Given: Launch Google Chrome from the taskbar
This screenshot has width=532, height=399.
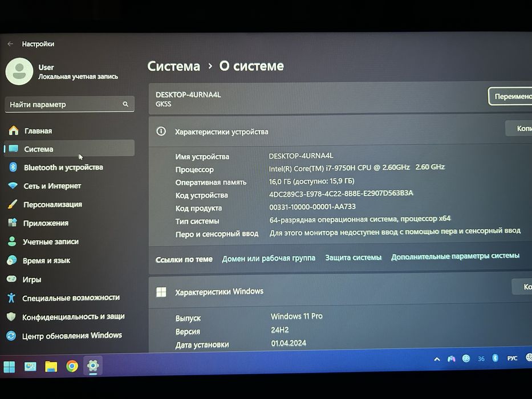Looking at the screenshot, I should point(72,366).
